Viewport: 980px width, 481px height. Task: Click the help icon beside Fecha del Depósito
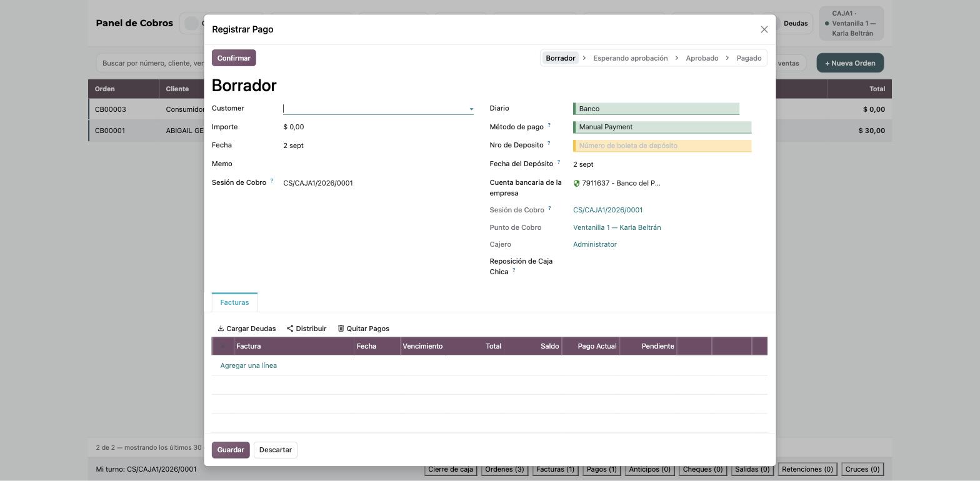(559, 162)
